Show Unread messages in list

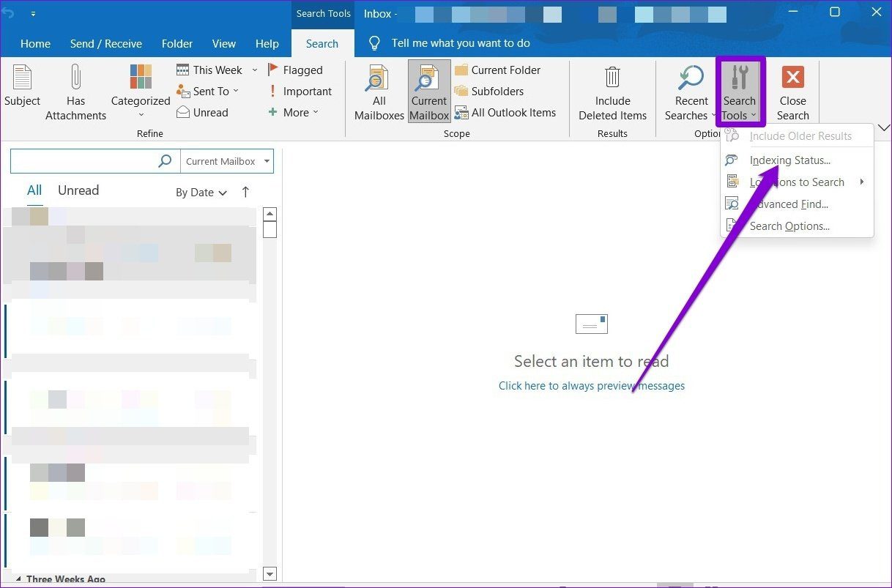(78, 190)
